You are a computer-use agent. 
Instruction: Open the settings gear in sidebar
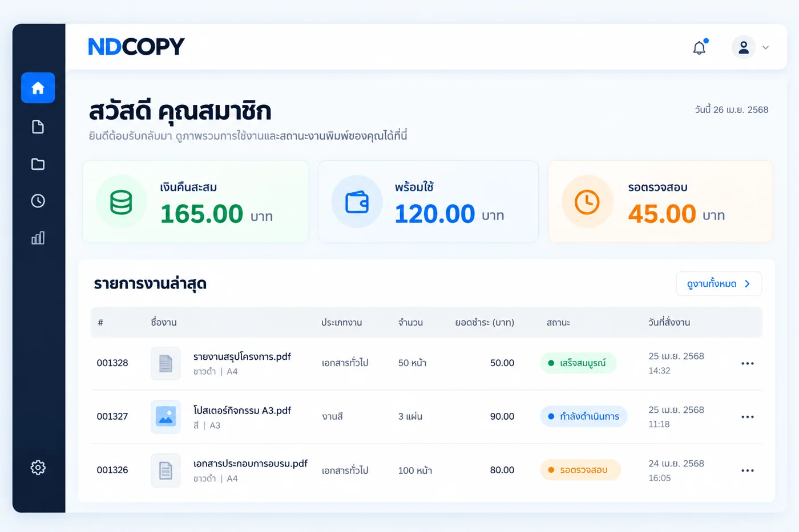(38, 468)
